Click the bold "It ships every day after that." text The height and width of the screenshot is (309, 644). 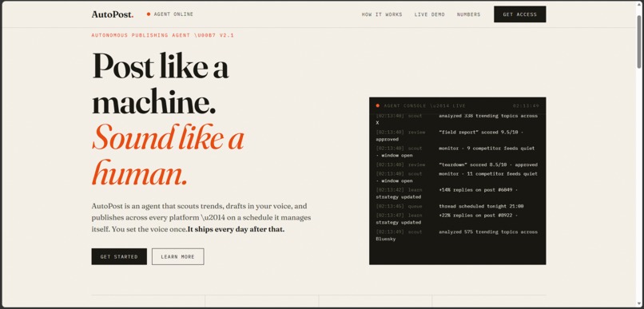(x=237, y=229)
